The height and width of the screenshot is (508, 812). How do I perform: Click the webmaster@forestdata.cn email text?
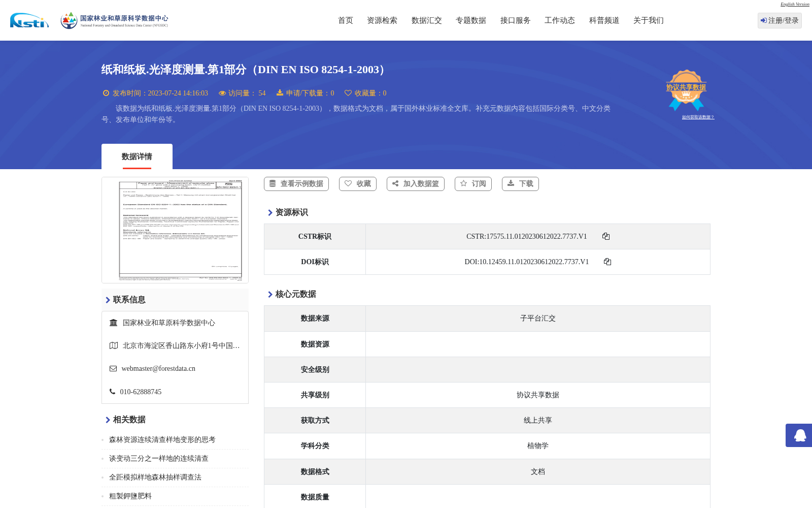point(158,369)
